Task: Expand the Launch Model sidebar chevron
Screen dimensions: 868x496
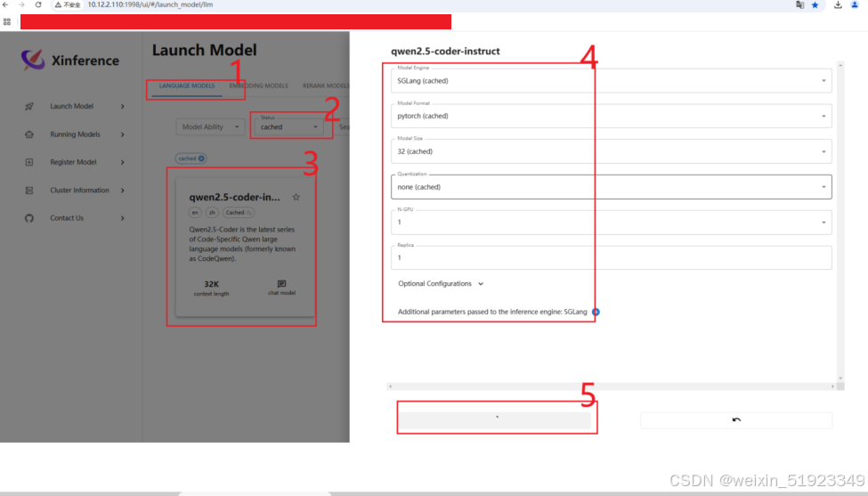Action: point(122,106)
